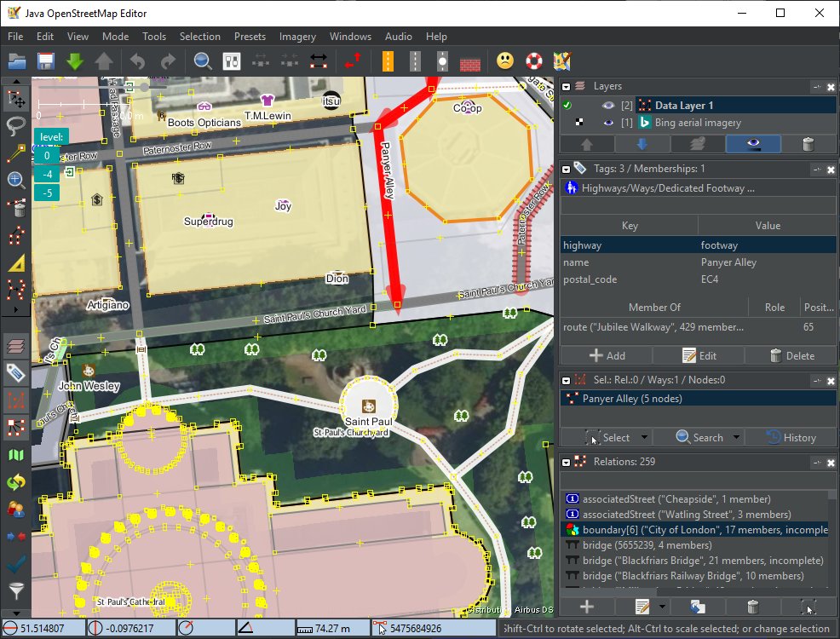
Task: Activate the yellow triangle angle tool
Action: pos(16,263)
